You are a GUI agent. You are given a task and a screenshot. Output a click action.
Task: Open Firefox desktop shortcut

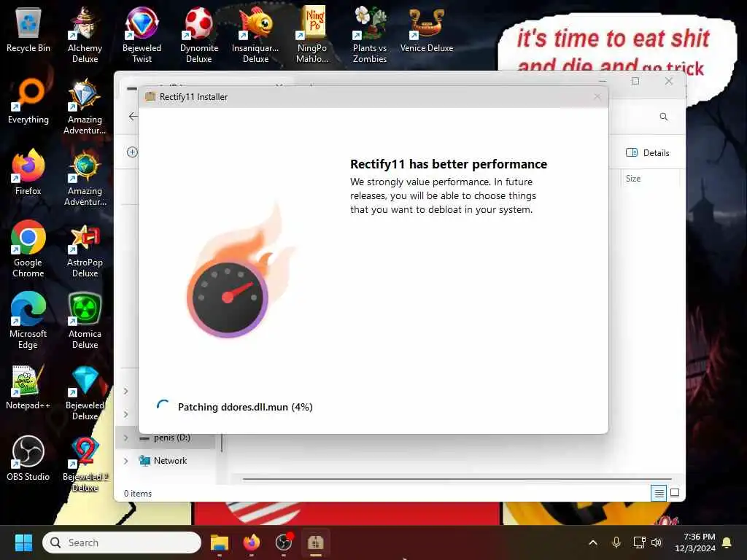click(x=28, y=172)
